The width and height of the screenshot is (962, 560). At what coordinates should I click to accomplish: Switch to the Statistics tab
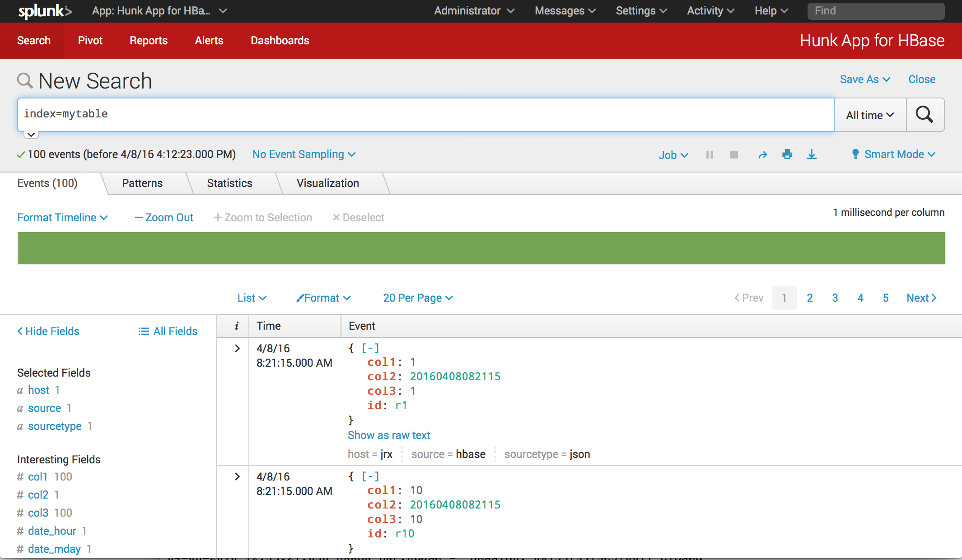pos(230,183)
